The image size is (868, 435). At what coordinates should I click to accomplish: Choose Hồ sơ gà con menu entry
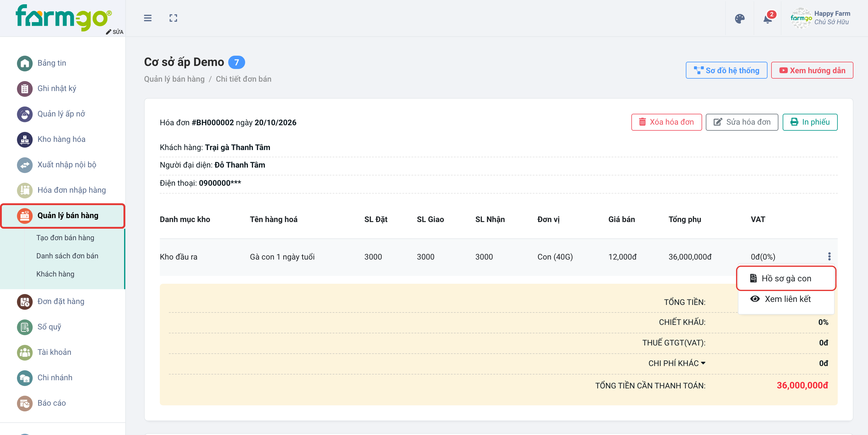(x=786, y=278)
